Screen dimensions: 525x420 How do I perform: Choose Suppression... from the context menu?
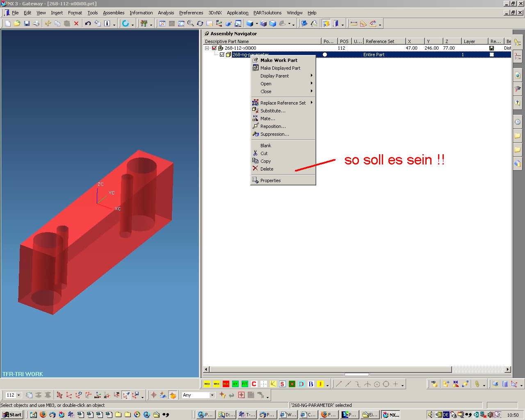coord(283,134)
